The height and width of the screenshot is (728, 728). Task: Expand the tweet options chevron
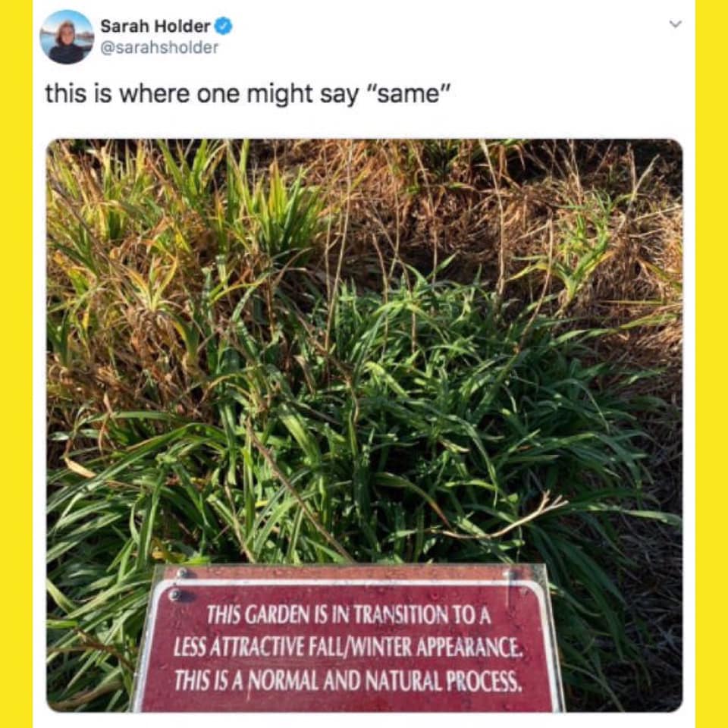[x=676, y=24]
